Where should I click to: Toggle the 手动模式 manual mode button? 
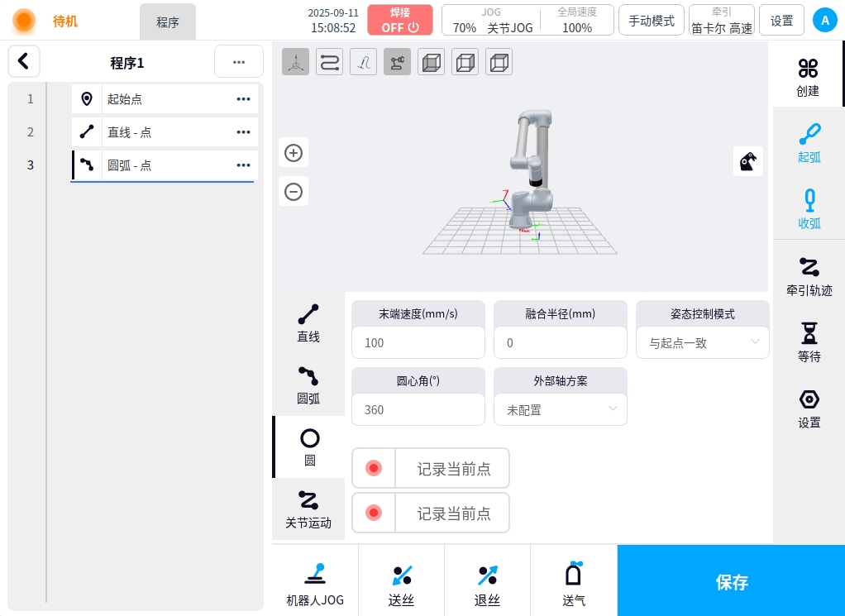pyautogui.click(x=652, y=21)
